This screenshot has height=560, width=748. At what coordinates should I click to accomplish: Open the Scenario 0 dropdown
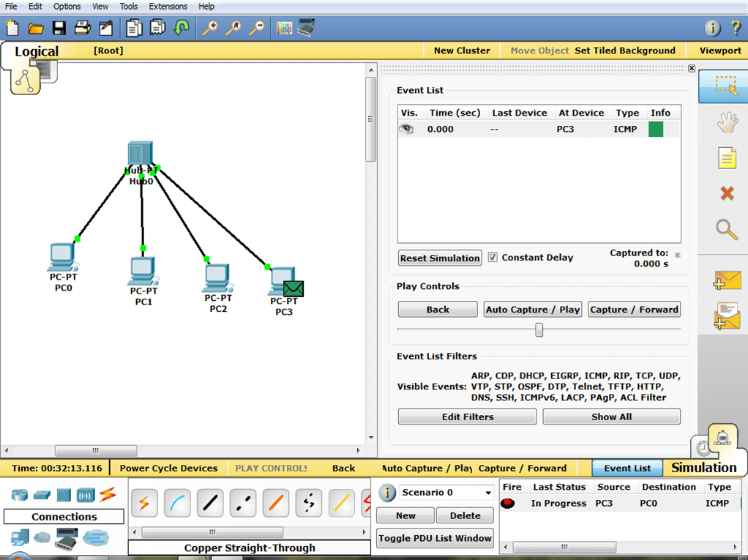tap(488, 493)
